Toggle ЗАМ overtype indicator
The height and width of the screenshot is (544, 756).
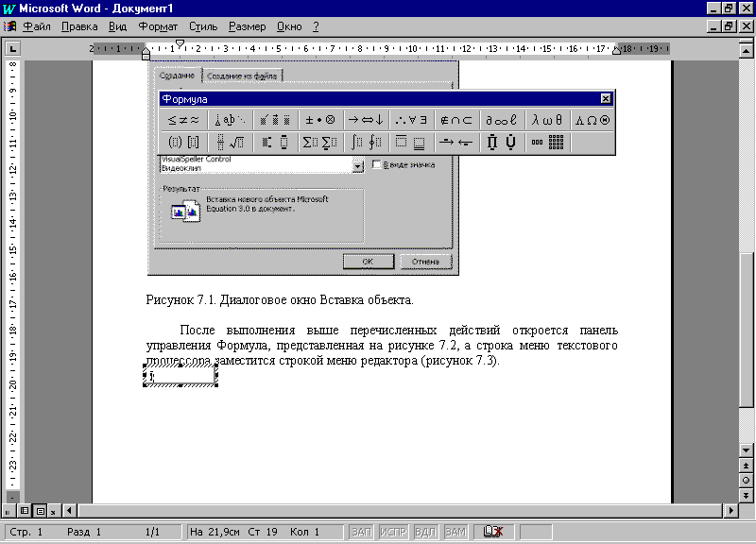pyautogui.click(x=455, y=532)
